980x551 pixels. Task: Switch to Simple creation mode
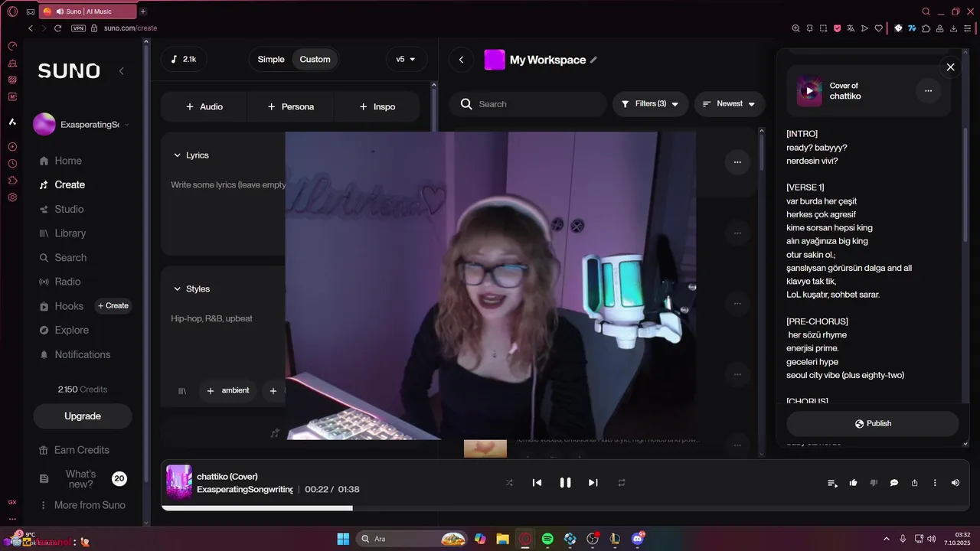click(x=271, y=60)
